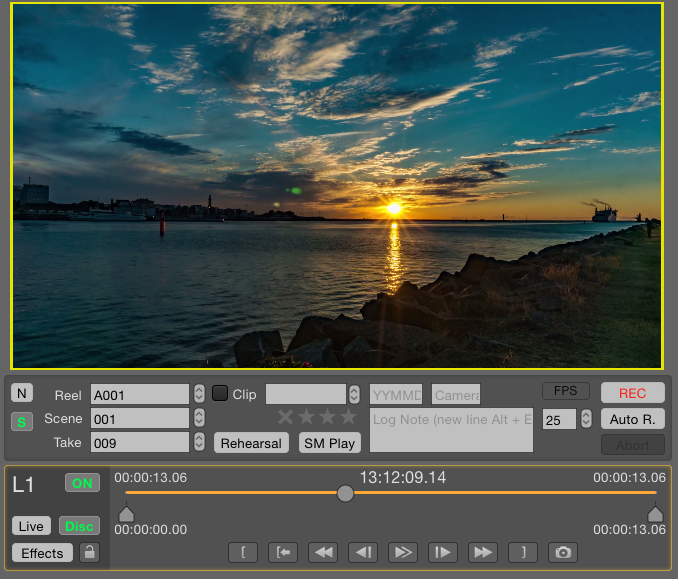Click the Reel A001 stepper arrows
Image resolution: width=678 pixels, height=579 pixels.
199,394
